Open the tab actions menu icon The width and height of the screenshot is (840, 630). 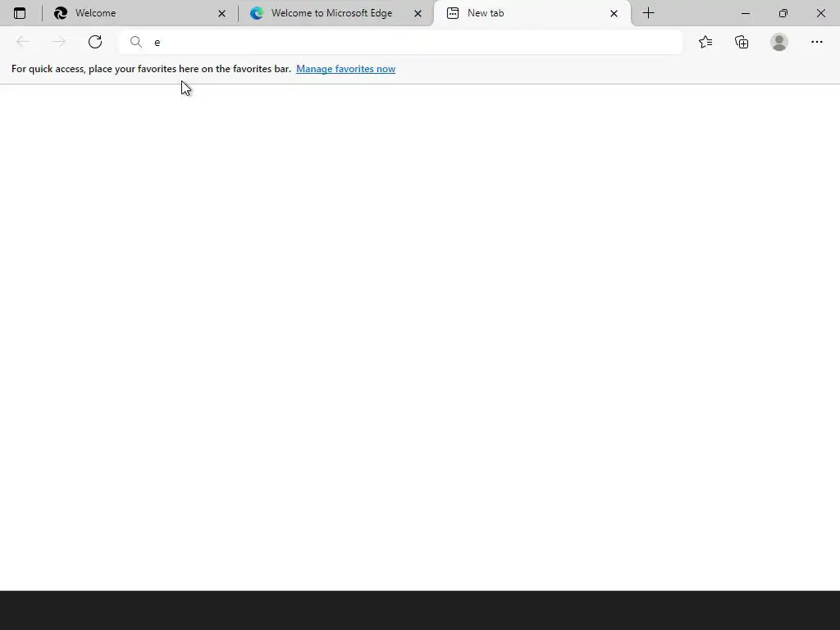(20, 13)
